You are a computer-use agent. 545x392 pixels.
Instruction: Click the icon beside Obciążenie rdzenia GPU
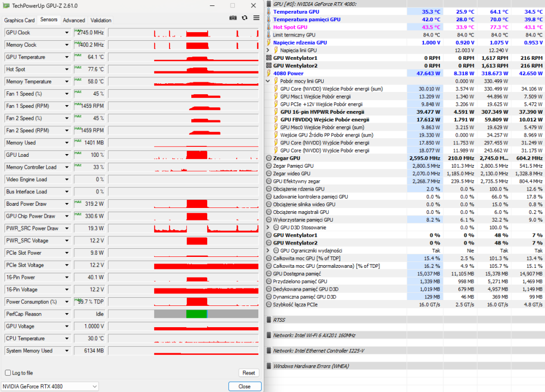[x=269, y=189]
